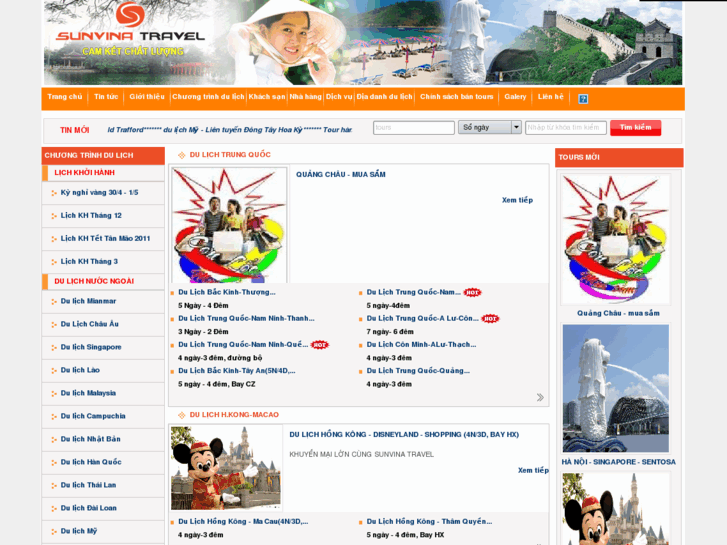Image resolution: width=727 pixels, height=545 pixels.
Task: Select Kỳ nghỉ vàng 30/4 - 1/5 link
Action: (x=99, y=192)
